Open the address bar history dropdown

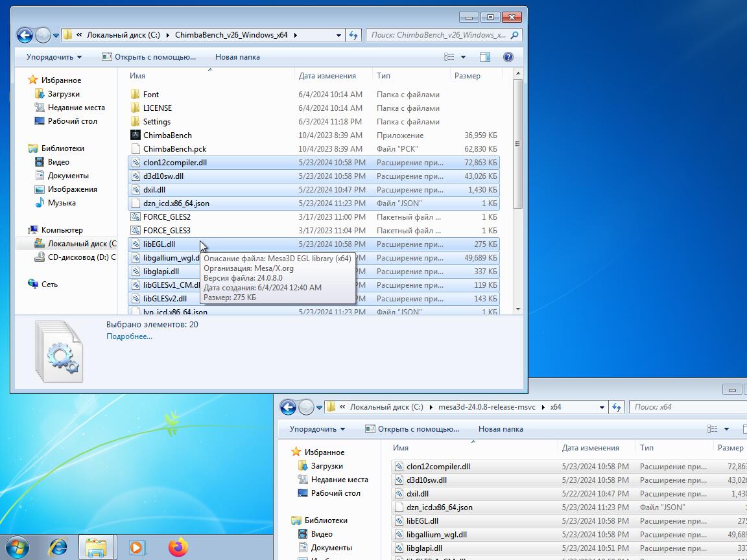pyautogui.click(x=338, y=35)
